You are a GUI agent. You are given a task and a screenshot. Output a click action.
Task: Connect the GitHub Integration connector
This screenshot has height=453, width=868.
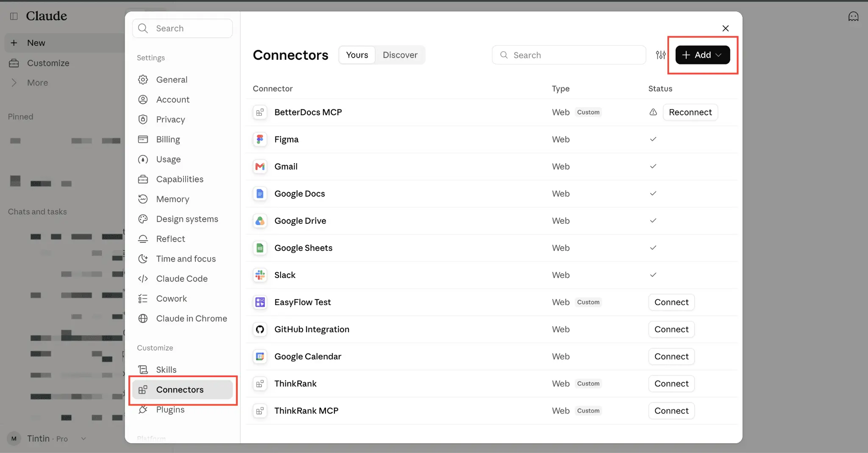pos(671,329)
